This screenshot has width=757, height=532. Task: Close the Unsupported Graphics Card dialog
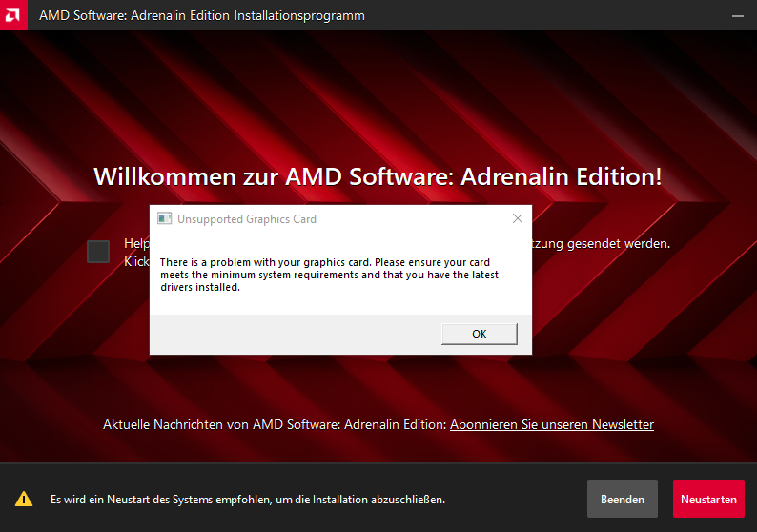tap(518, 218)
